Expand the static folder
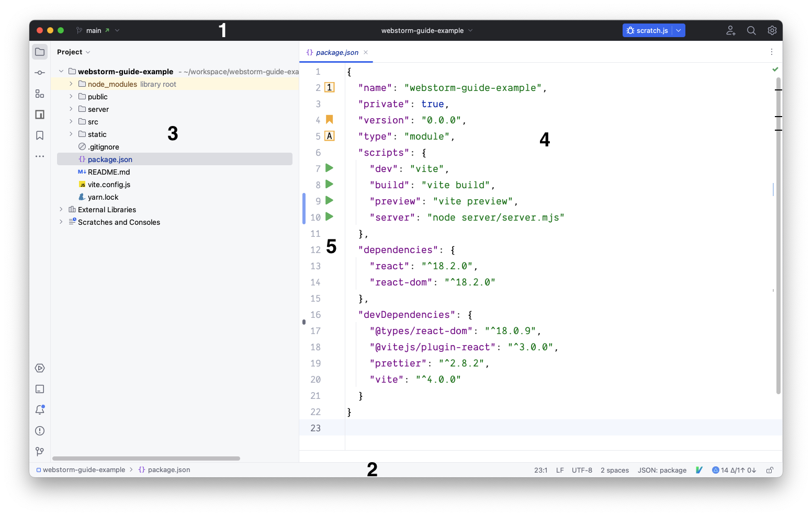812x516 pixels. coord(71,134)
